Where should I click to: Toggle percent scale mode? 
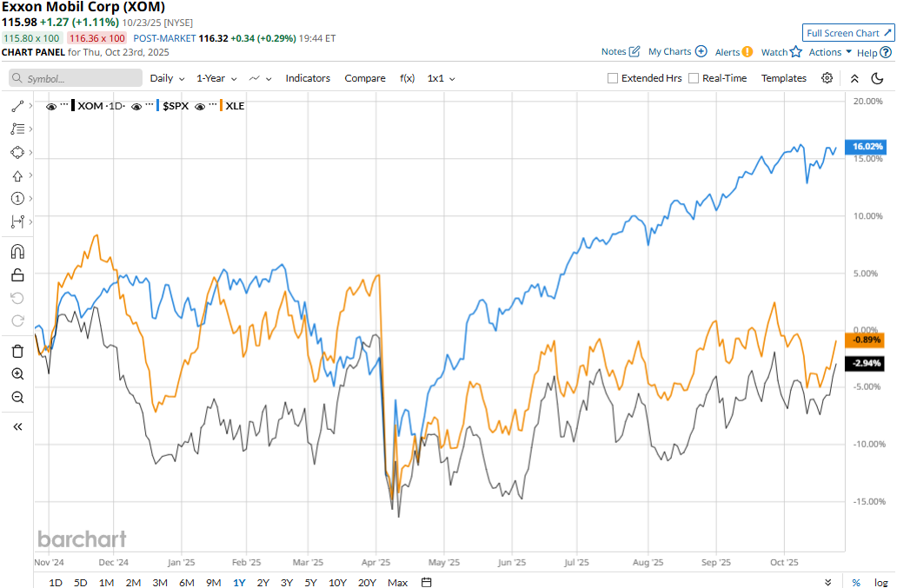[856, 582]
